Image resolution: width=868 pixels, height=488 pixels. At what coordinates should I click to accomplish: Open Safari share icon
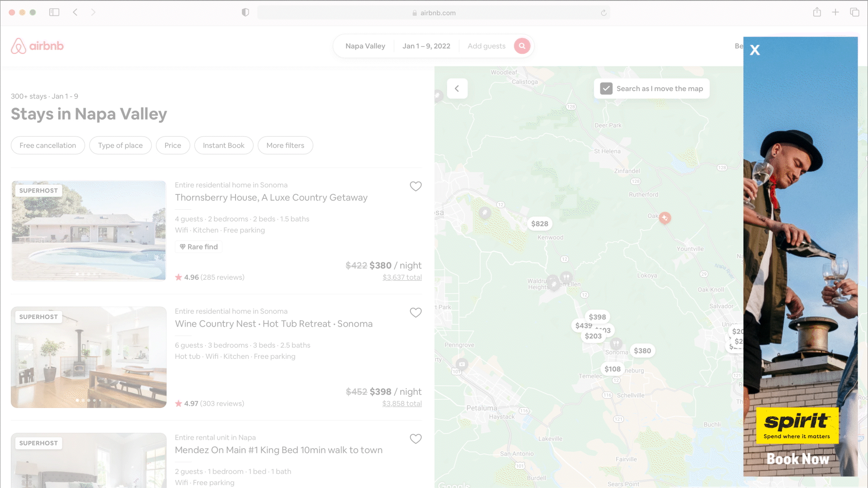[x=816, y=12]
